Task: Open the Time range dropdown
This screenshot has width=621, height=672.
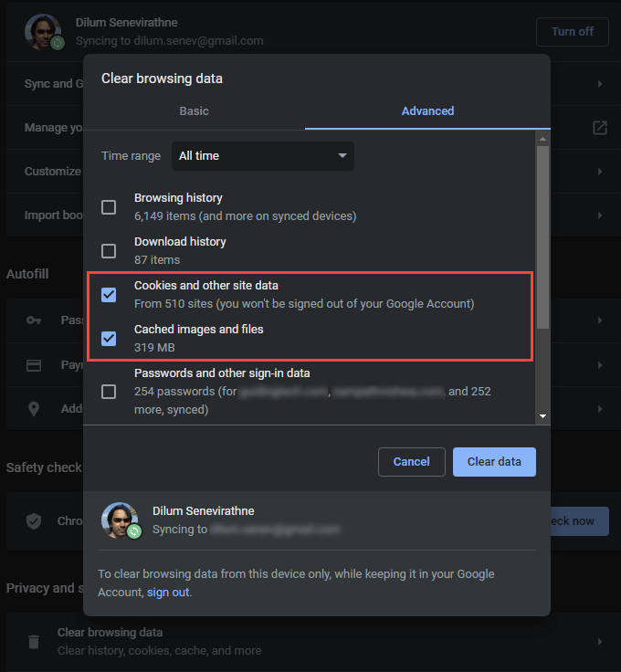Action: point(263,156)
